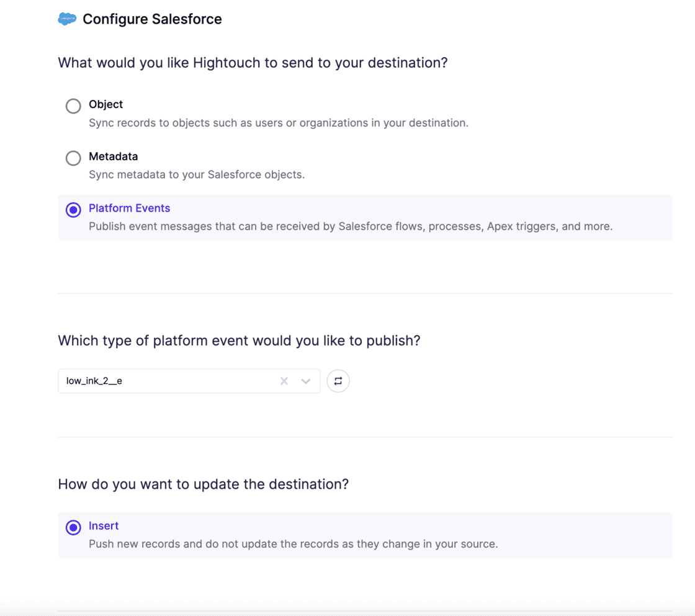The height and width of the screenshot is (616, 695).
Task: Select the Insert radio button
Action: (x=73, y=527)
